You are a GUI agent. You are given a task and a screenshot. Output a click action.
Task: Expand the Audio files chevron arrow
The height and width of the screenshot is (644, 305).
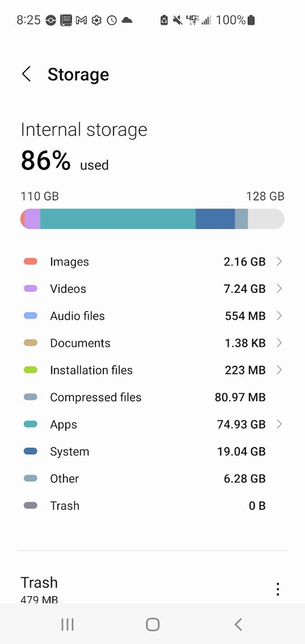279,316
